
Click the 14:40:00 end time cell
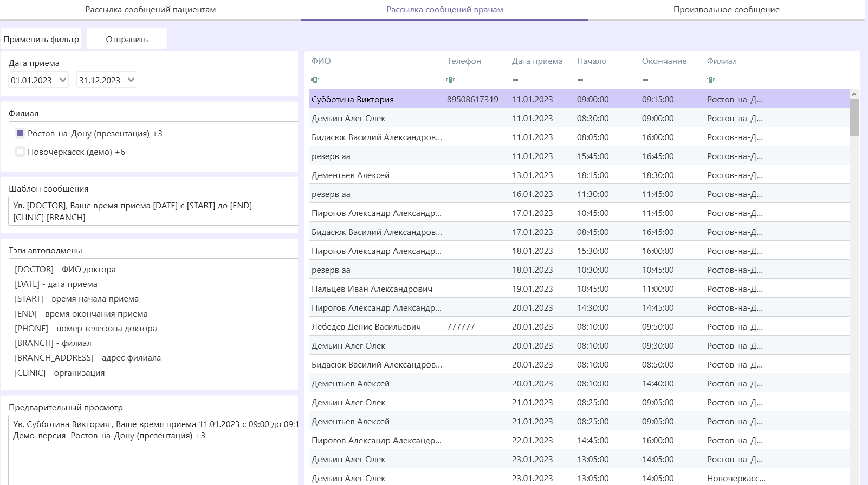pos(658,384)
